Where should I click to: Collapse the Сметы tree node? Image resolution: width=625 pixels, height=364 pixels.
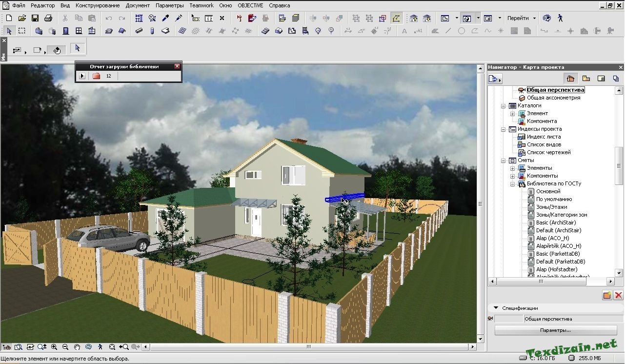(x=504, y=160)
